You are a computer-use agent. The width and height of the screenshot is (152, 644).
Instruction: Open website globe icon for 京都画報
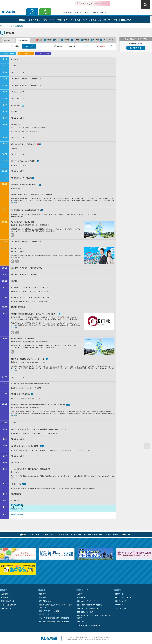(x=12, y=333)
